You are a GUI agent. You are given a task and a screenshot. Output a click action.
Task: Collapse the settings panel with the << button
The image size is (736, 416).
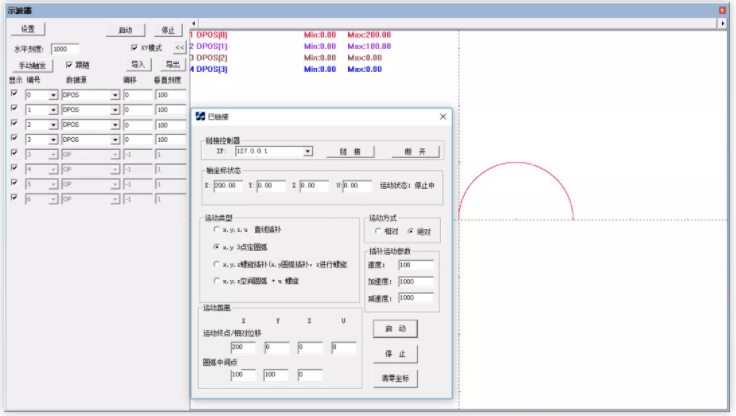click(179, 47)
